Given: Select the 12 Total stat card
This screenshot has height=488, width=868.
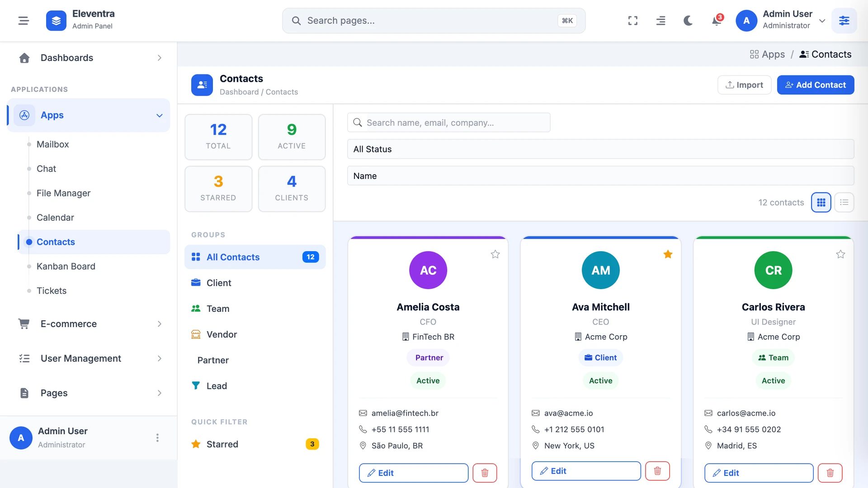Looking at the screenshot, I should (x=218, y=137).
